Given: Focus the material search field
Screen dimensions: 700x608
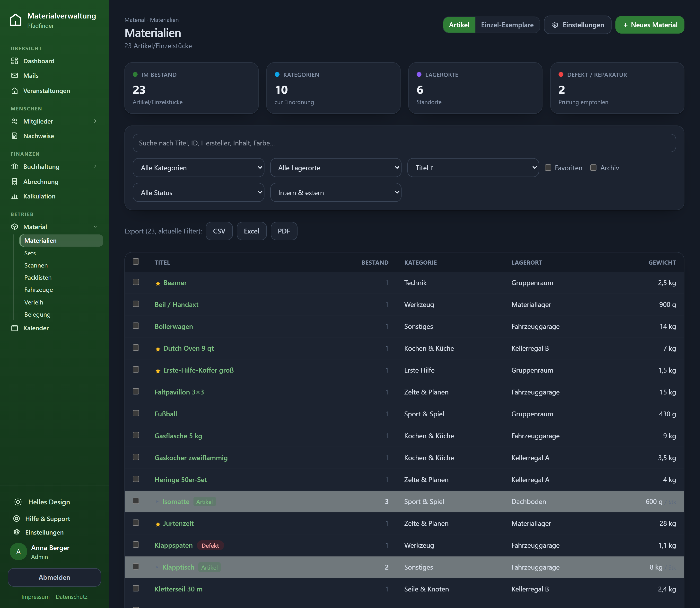Looking at the screenshot, I should 404,143.
